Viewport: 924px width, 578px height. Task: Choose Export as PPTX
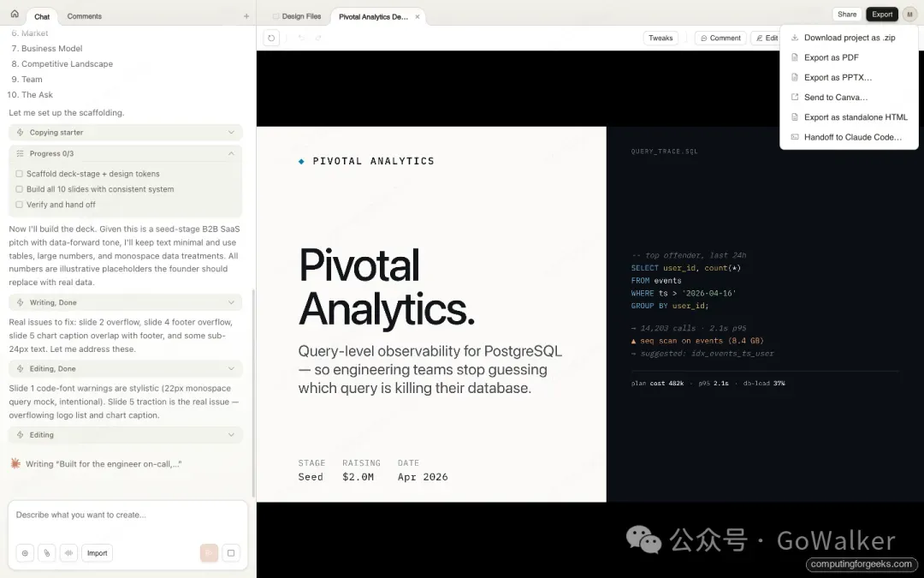pos(849,77)
